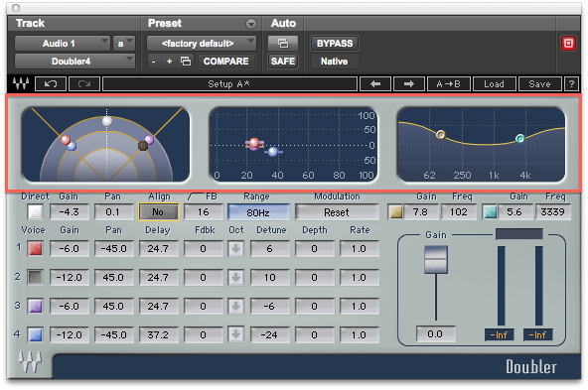Go to next preset with right arrow
The height and width of the screenshot is (390, 588).
pos(409,84)
